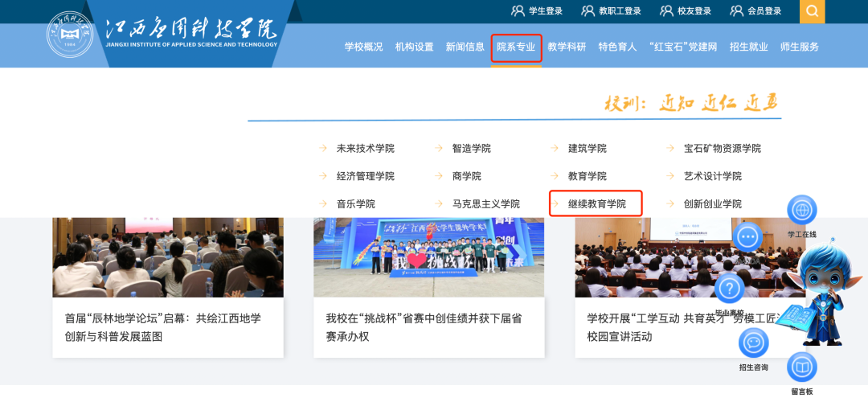Viewport: 868px width, 402px height.
Task: Open the 招生咨询 speech-bubble floating icon
Action: click(753, 343)
